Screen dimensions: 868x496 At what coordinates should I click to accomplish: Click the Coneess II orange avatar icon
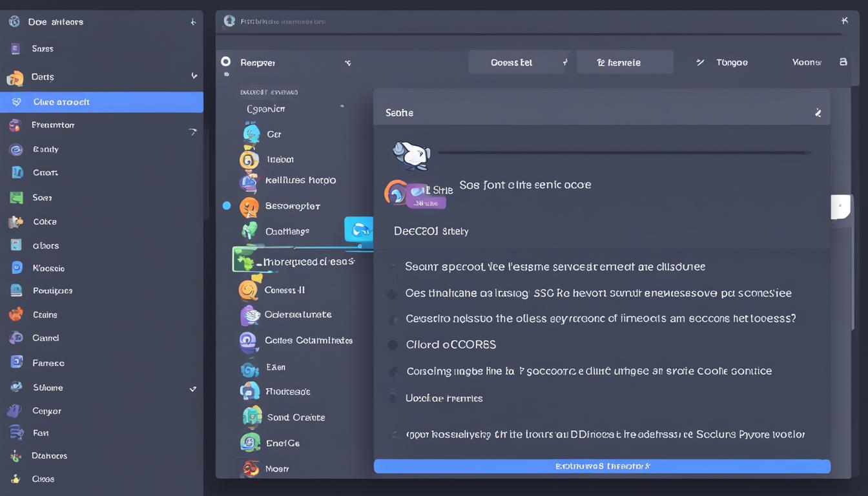249,290
